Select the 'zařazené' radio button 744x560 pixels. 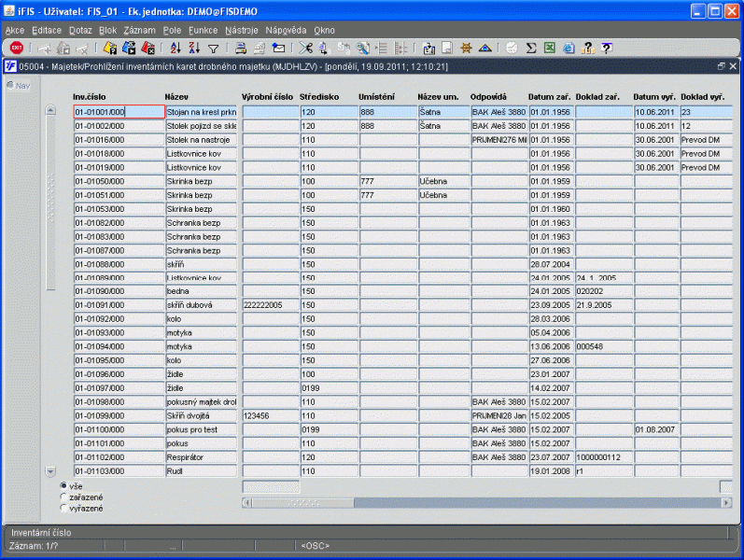click(63, 497)
